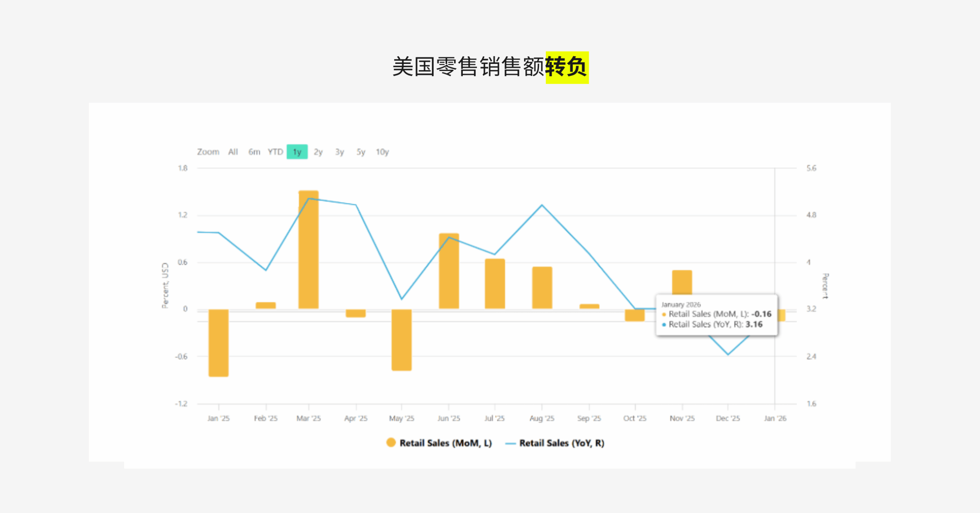
Task: Toggle Retail Sales (YoY, R) legend series
Action: point(561,443)
